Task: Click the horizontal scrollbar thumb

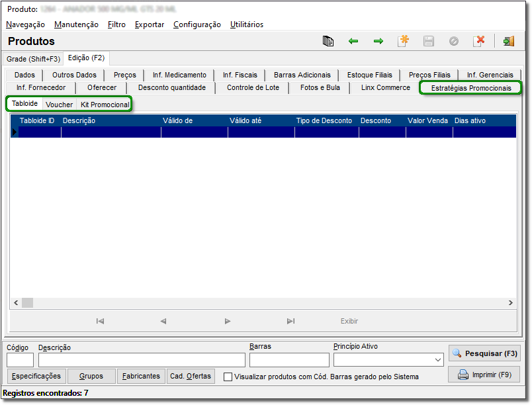Action: tap(28, 302)
